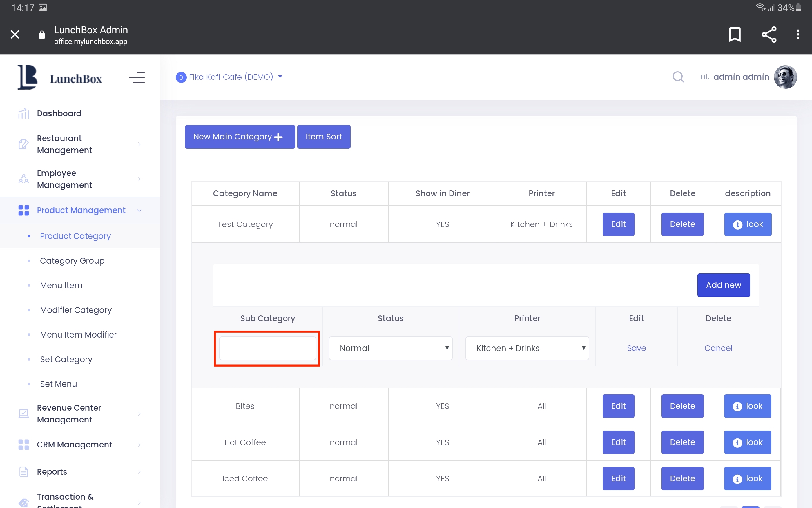Tap the browser share icon
The width and height of the screenshot is (812, 508).
pyautogui.click(x=769, y=34)
